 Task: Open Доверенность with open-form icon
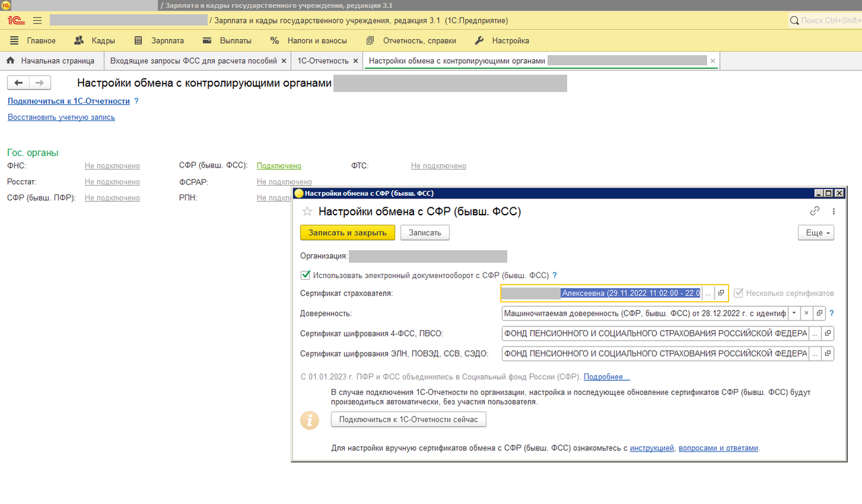tap(820, 314)
